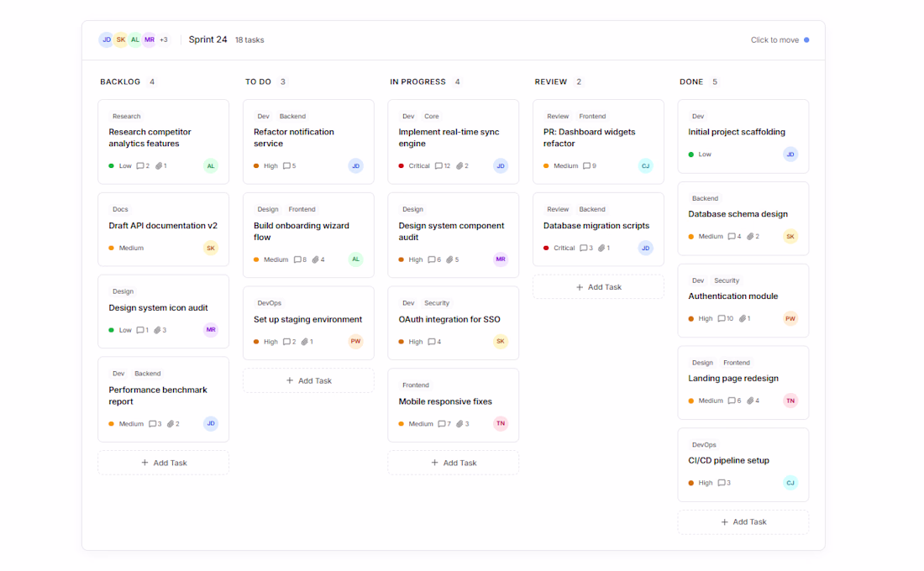This screenshot has width=924, height=571.
Task: Open the OAuth integration for SSO card title
Action: pyautogui.click(x=449, y=319)
